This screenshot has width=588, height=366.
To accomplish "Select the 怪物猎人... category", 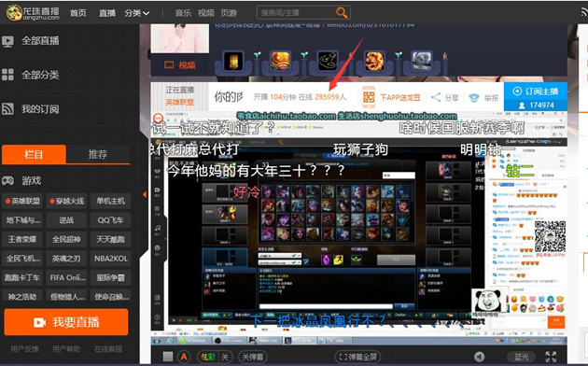I will pos(66,296).
